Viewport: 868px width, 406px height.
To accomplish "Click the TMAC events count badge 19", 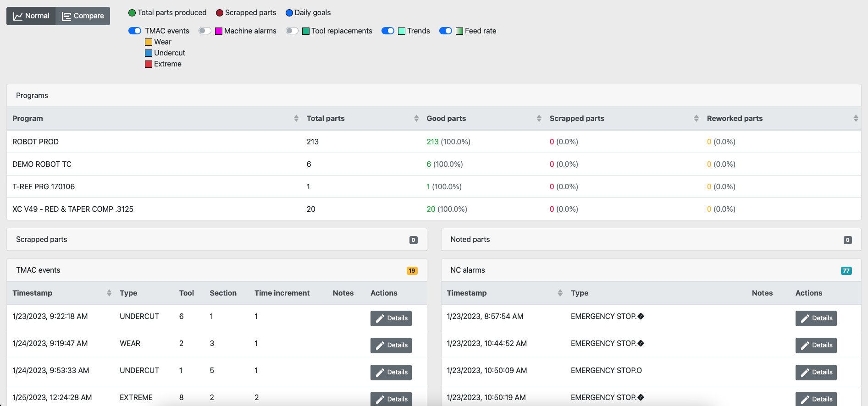I will (x=412, y=271).
